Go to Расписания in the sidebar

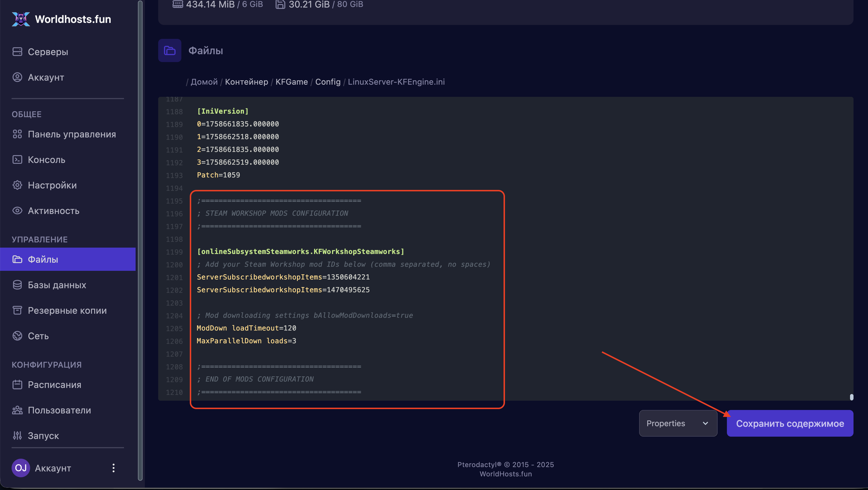click(54, 385)
